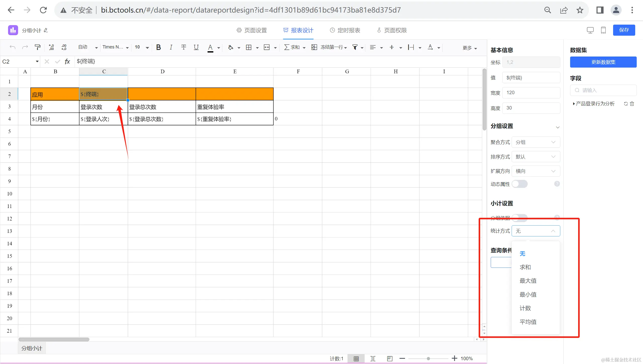
Task: Click the format painter icon
Action: tap(37, 47)
